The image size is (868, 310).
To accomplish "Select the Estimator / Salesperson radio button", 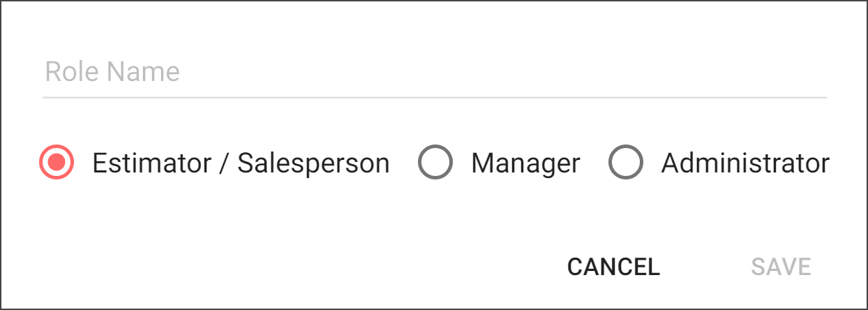I will (x=57, y=163).
